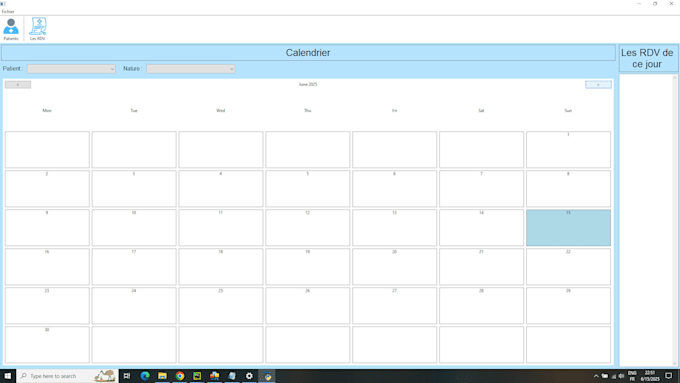Image resolution: width=680 pixels, height=383 pixels.
Task: Select June 14 day cell
Action: coord(481,228)
